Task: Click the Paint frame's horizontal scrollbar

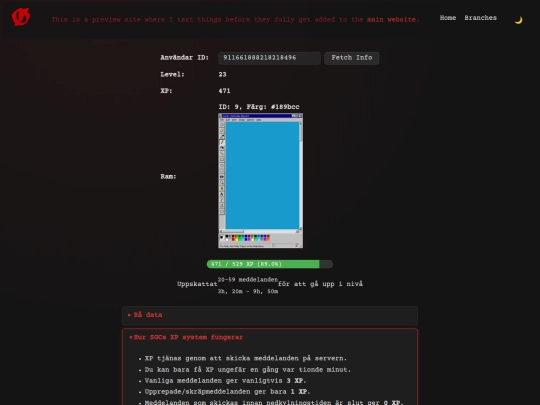Action: [x=259, y=231]
